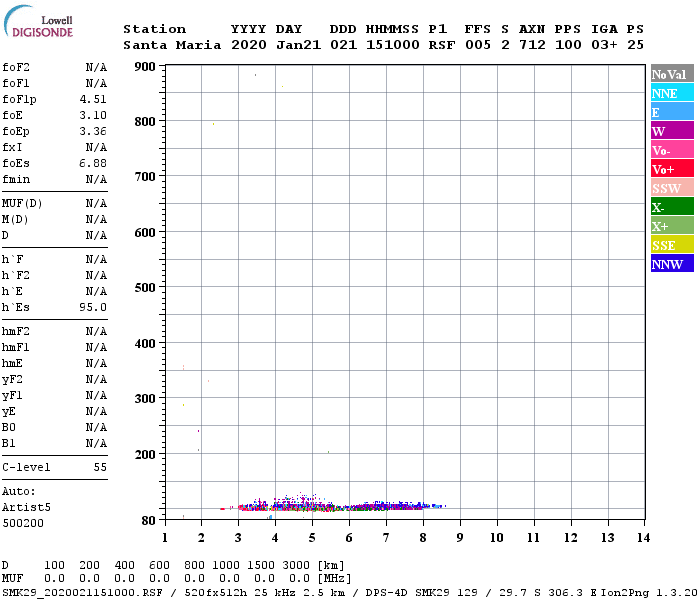Click the Ion2Png 1.3.20 version text
The height and width of the screenshot is (600, 700).
pyautogui.click(x=649, y=593)
